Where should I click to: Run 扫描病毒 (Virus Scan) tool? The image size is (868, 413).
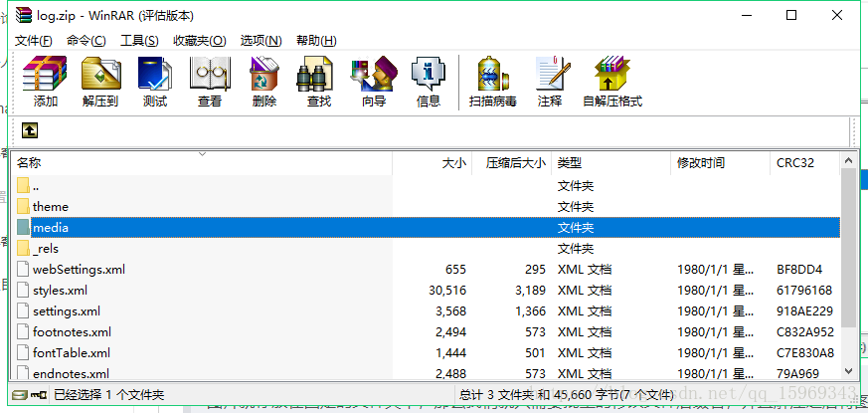tap(493, 82)
